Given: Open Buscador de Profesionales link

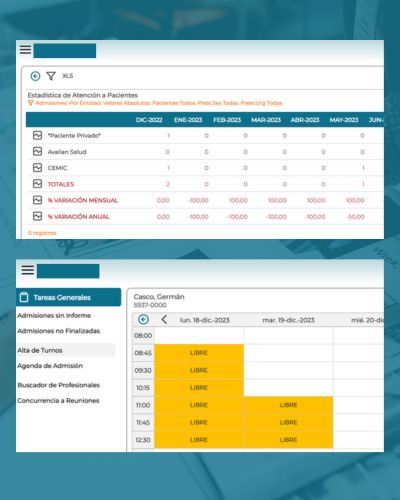Looking at the screenshot, I should (59, 385).
